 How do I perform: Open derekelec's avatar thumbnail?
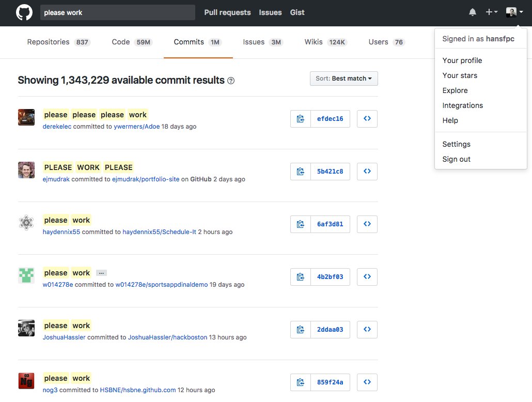[26, 117]
